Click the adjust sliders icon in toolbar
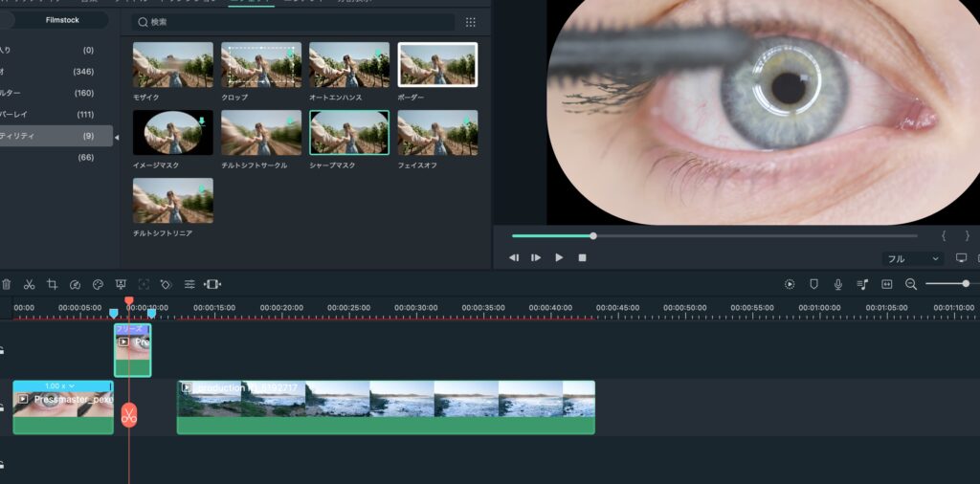The height and width of the screenshot is (484, 980). 189,284
